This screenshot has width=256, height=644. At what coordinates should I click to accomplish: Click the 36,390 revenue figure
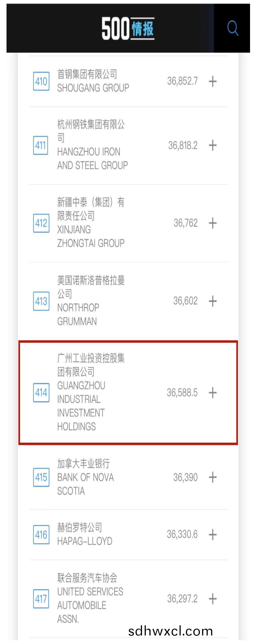click(185, 477)
